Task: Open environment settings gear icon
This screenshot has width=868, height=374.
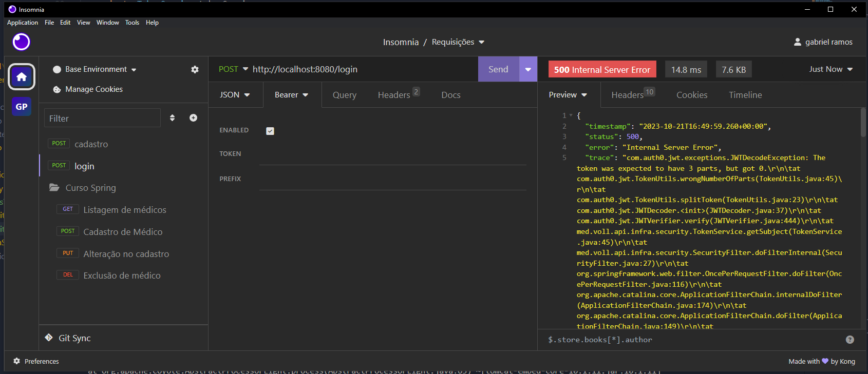Action: pyautogui.click(x=195, y=69)
